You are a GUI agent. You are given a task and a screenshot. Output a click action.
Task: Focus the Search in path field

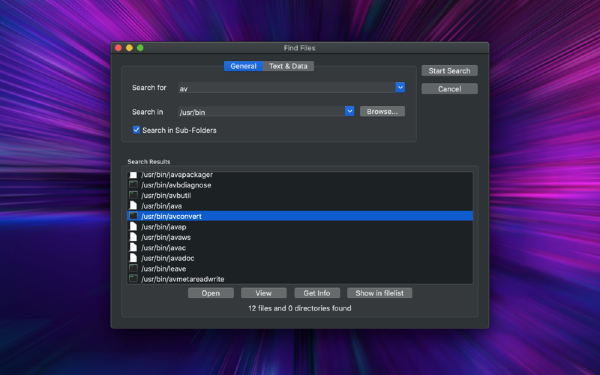coord(261,111)
